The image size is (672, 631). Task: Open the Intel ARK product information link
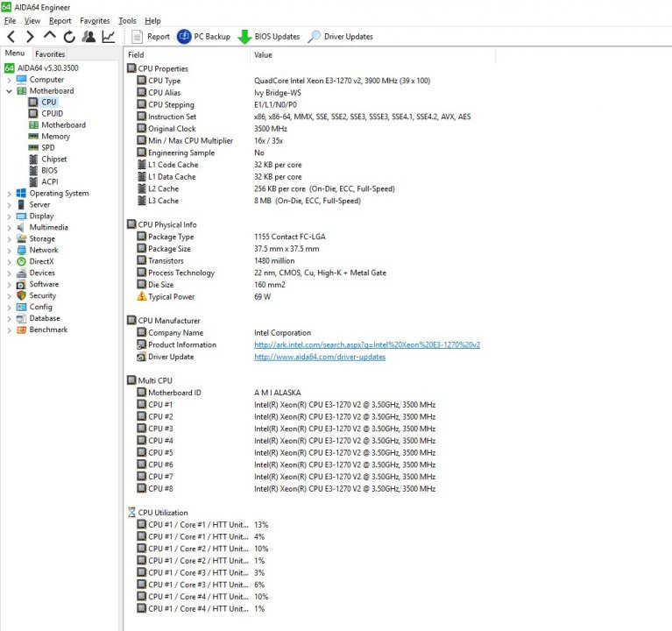click(367, 344)
